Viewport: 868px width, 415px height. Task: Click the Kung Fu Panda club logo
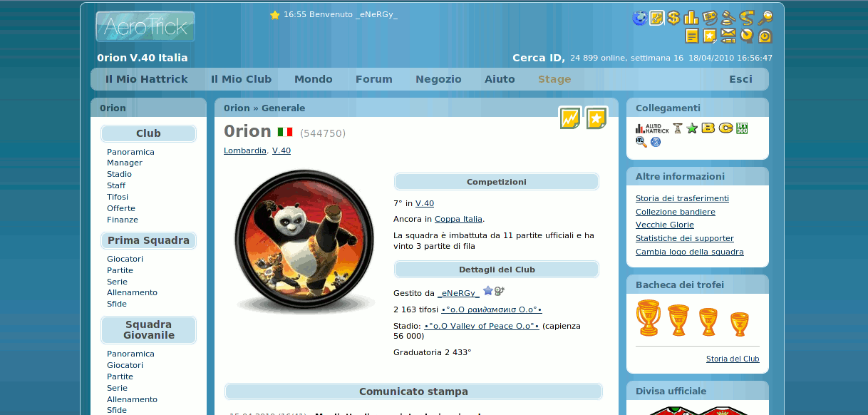pyautogui.click(x=304, y=242)
